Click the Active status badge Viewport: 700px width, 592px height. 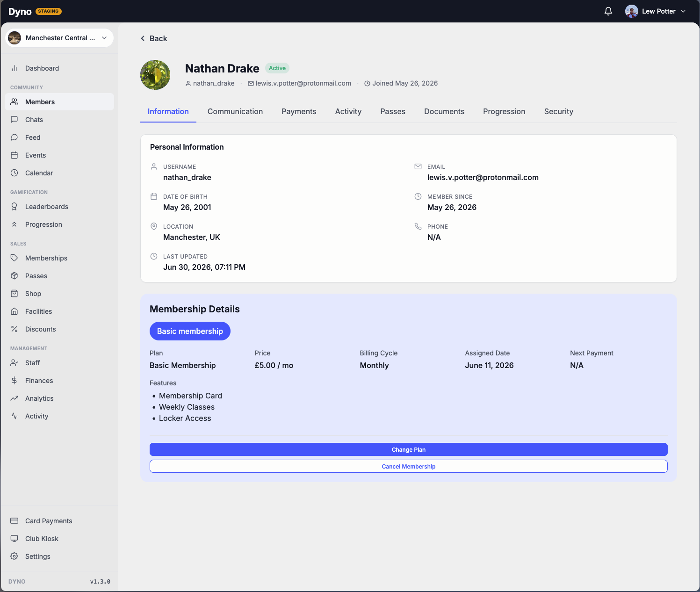[x=277, y=68]
